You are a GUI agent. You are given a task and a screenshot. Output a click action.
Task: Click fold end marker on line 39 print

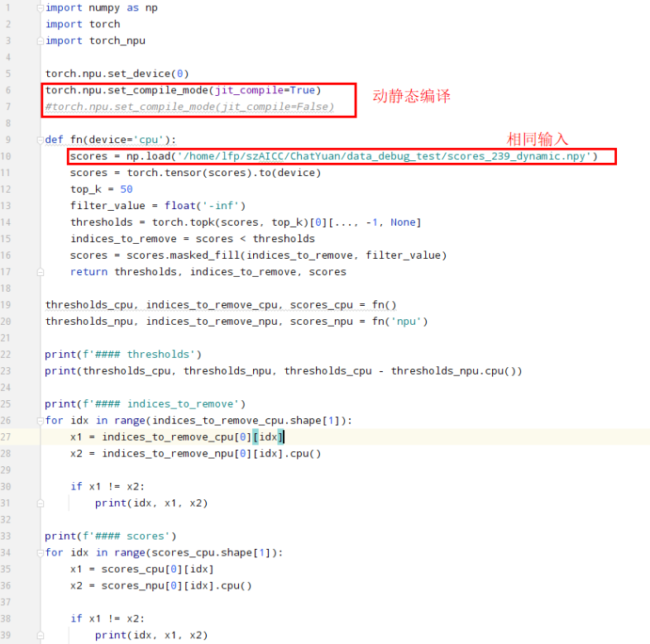tap(41, 635)
